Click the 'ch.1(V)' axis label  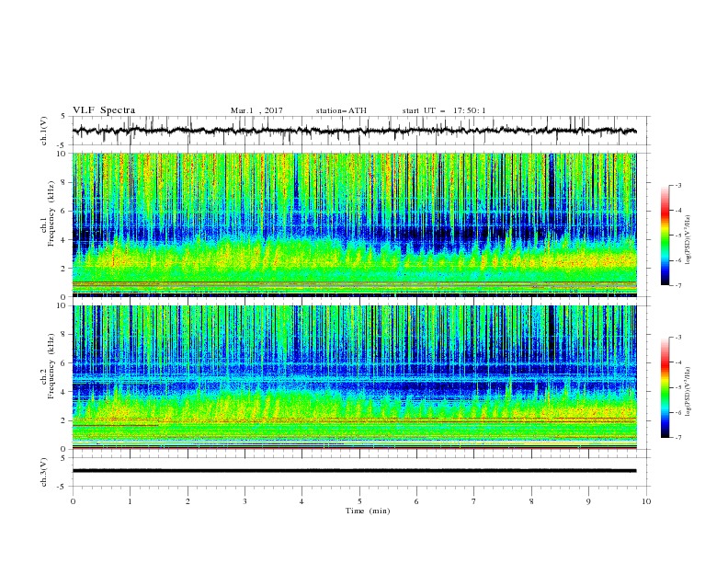tap(44, 131)
